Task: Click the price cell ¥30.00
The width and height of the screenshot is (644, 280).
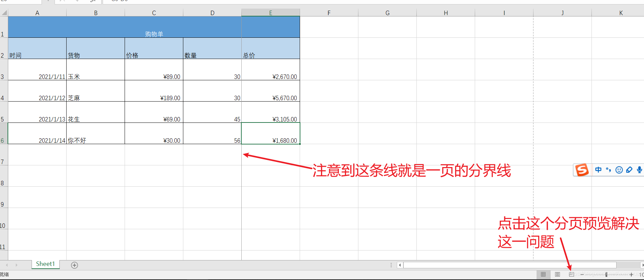Action: point(154,133)
